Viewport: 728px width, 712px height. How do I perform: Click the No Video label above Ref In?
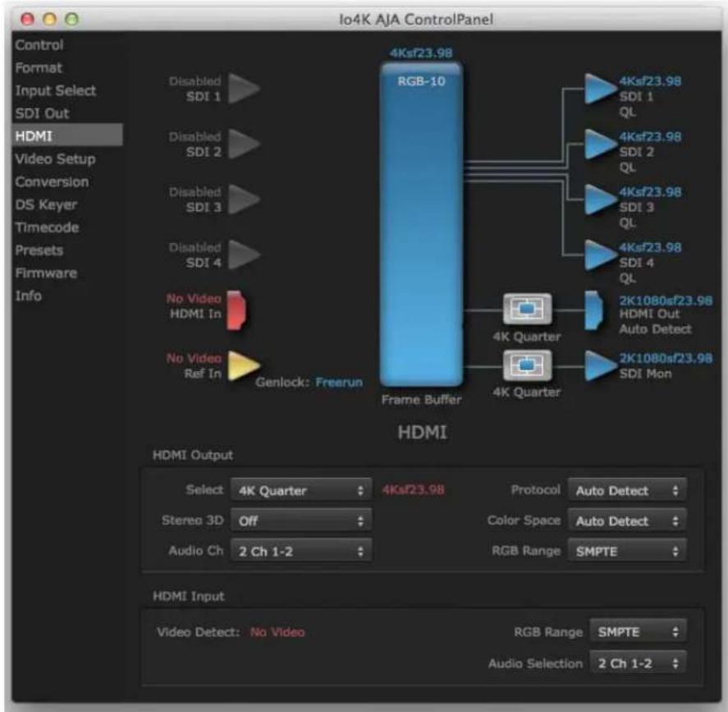point(194,358)
